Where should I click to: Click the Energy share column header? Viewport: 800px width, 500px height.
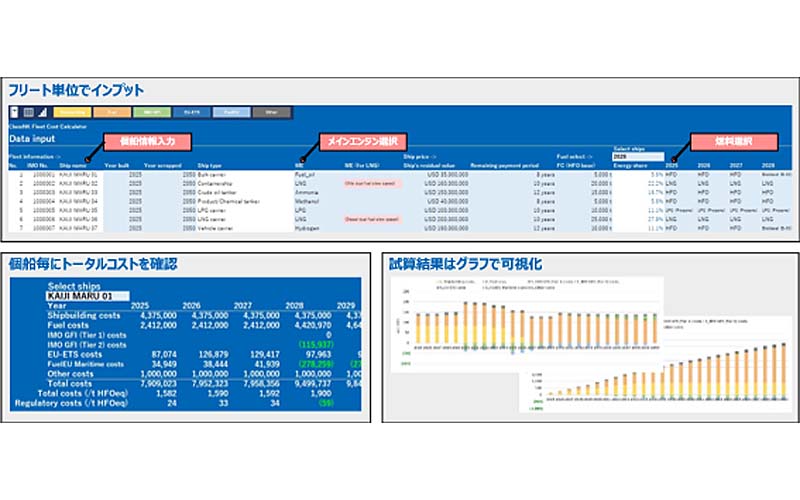[630, 165]
